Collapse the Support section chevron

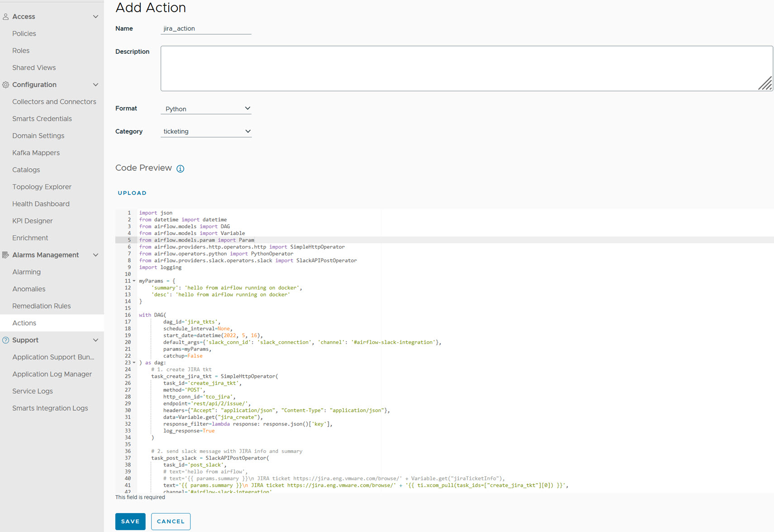tap(95, 340)
